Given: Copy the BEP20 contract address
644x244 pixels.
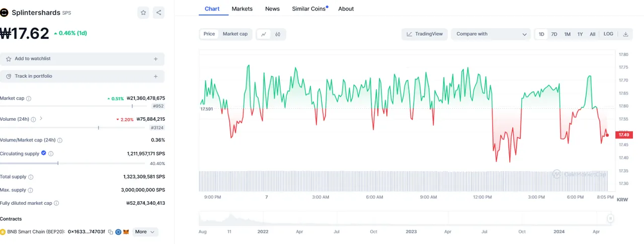Looking at the screenshot, I should [x=110, y=232].
